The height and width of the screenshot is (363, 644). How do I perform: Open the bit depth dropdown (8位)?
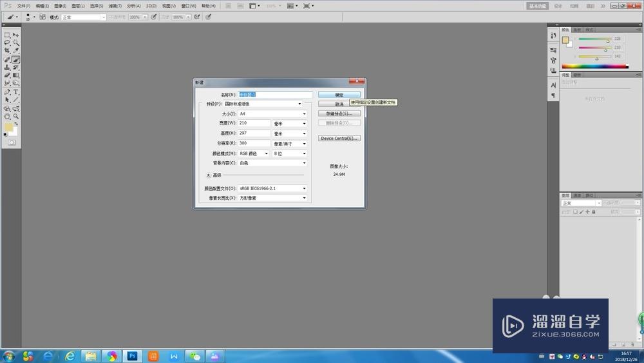tap(290, 153)
